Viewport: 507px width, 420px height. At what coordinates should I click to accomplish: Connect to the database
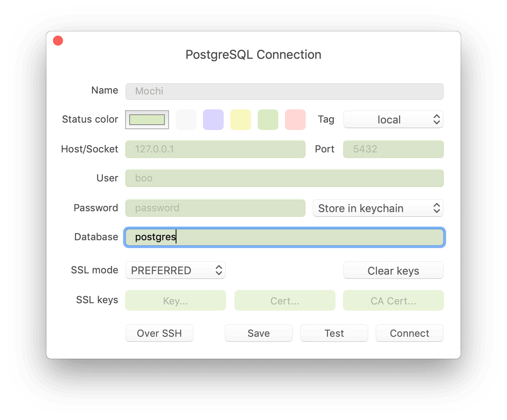410,333
